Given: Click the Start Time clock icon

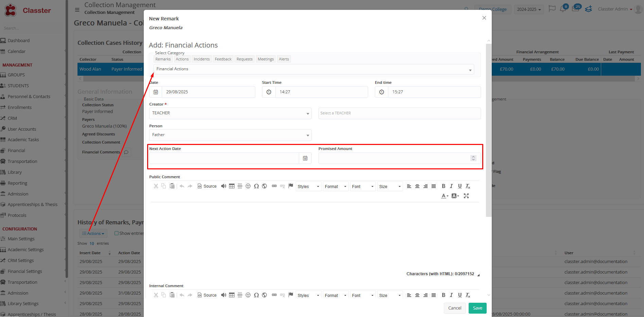Looking at the screenshot, I should [x=268, y=92].
